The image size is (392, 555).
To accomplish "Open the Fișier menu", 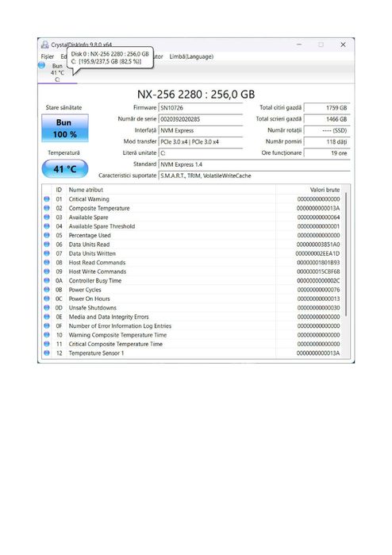I will (x=47, y=56).
